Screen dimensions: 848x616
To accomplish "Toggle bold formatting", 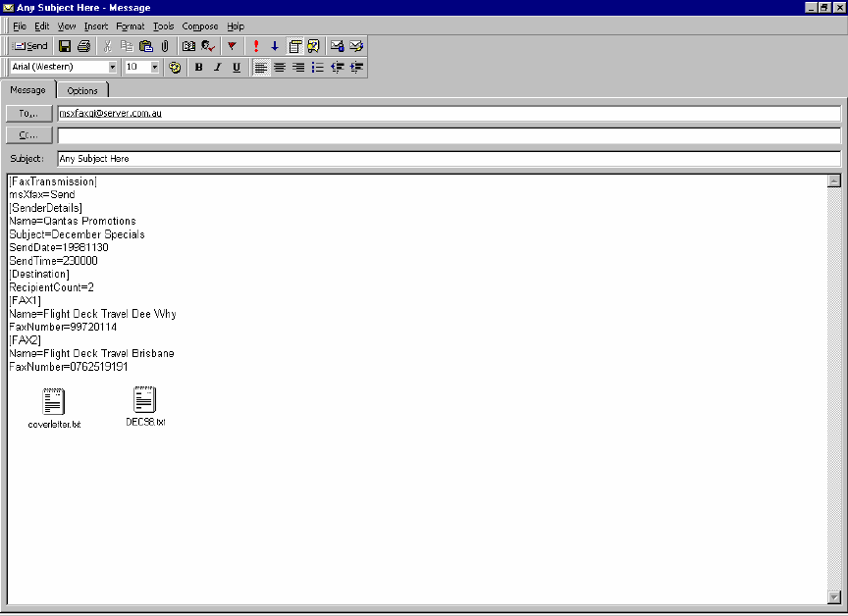I will [x=199, y=68].
